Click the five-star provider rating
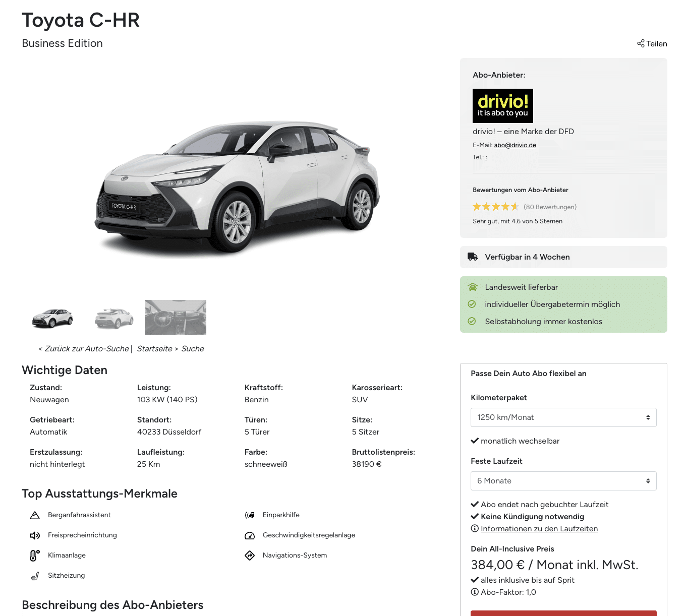This screenshot has height=616, width=686. pos(496,207)
